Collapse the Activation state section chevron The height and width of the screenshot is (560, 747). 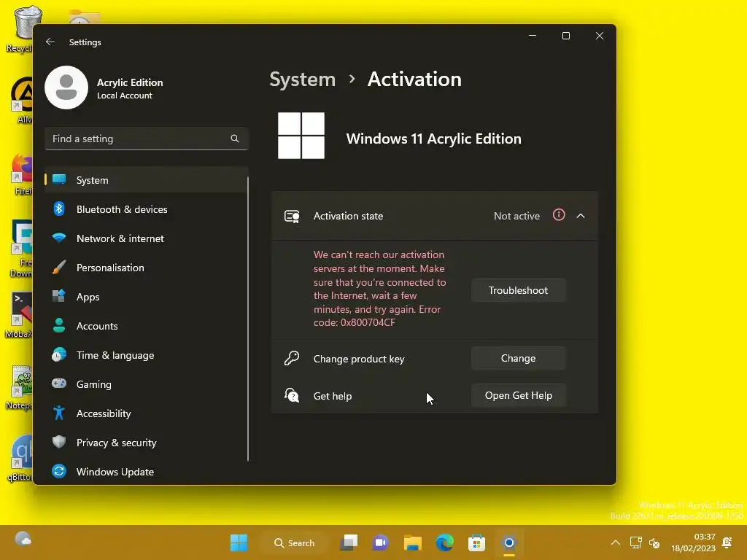tap(580, 216)
